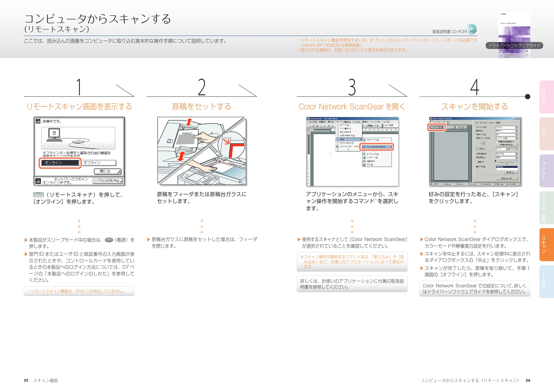Select the 図 submenu item in Word

click(349, 139)
